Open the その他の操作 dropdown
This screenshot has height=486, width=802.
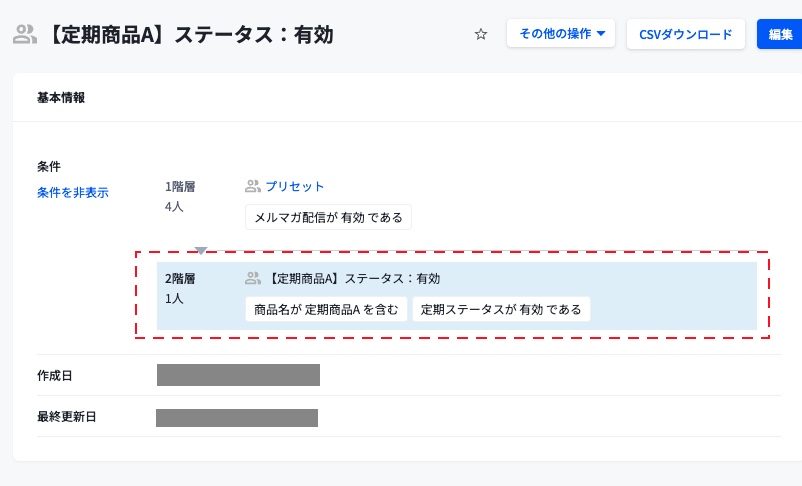tap(561, 34)
